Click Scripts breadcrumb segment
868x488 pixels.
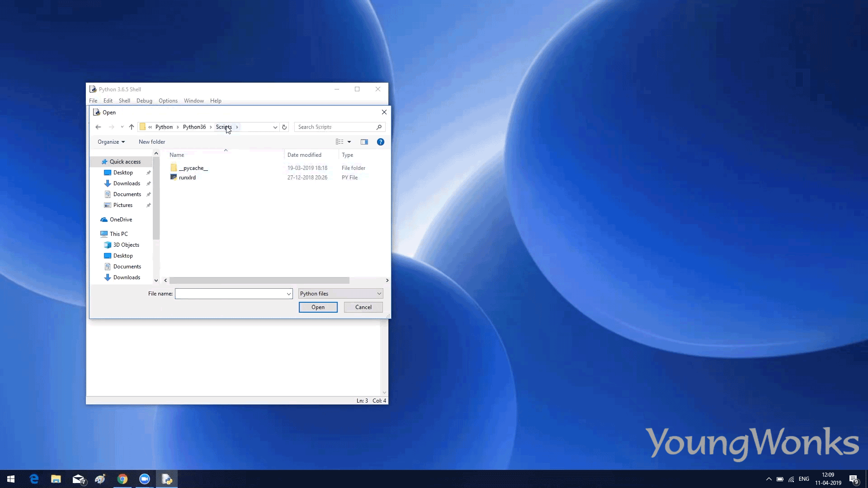pos(224,127)
